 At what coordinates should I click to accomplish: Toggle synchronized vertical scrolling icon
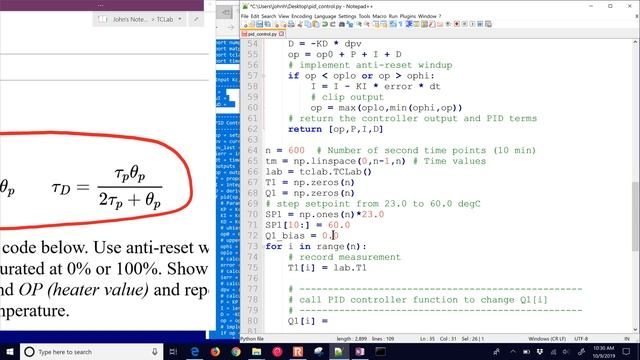click(376, 24)
